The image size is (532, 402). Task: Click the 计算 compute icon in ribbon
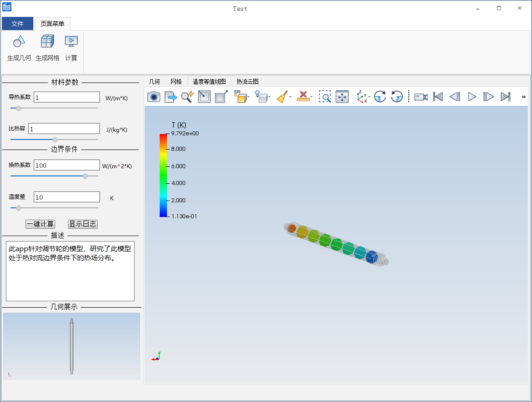(x=71, y=42)
